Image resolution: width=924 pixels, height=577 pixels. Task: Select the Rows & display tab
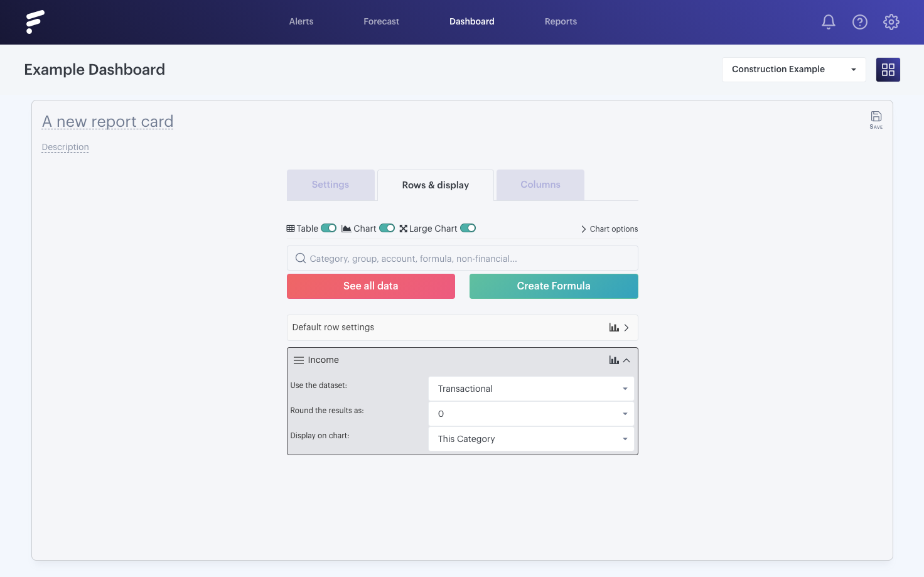point(436,185)
